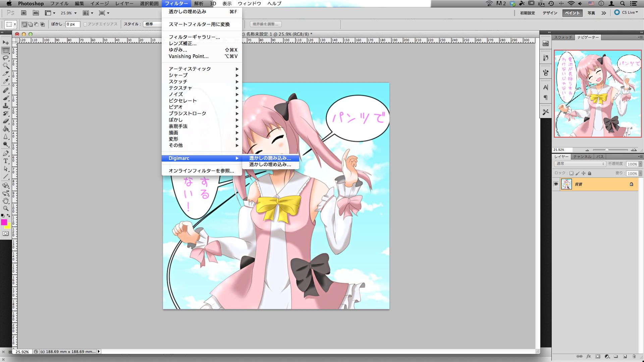Select the Move tool

6,43
